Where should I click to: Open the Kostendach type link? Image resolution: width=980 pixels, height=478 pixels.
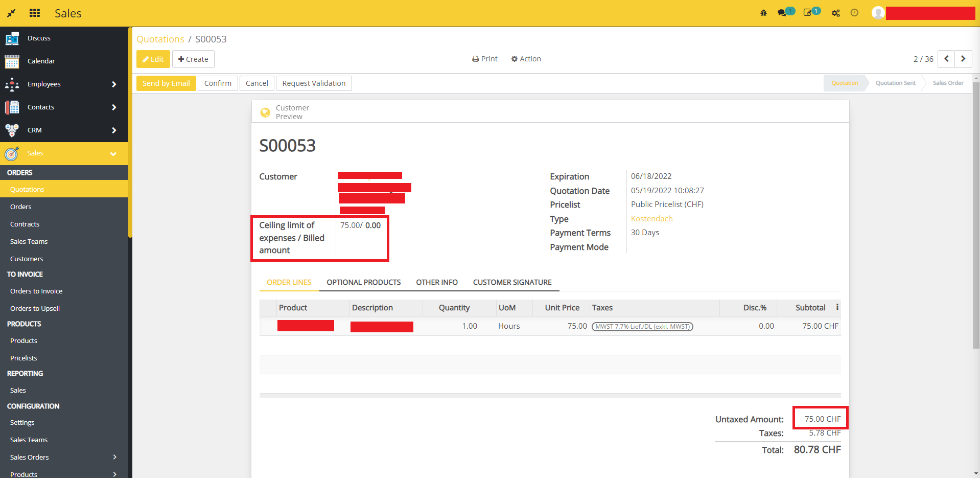[651, 219]
